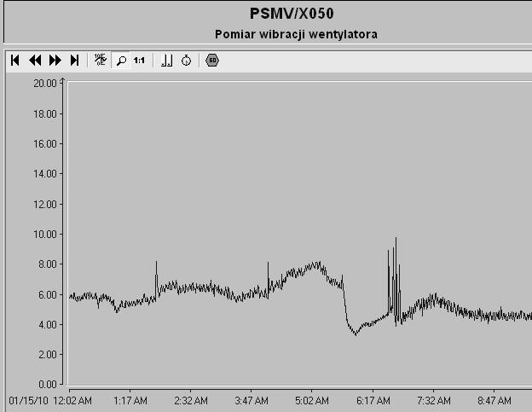This screenshot has height=412, width=532.
Task: Click the 18.00 y-axis label
Action: click(45, 114)
